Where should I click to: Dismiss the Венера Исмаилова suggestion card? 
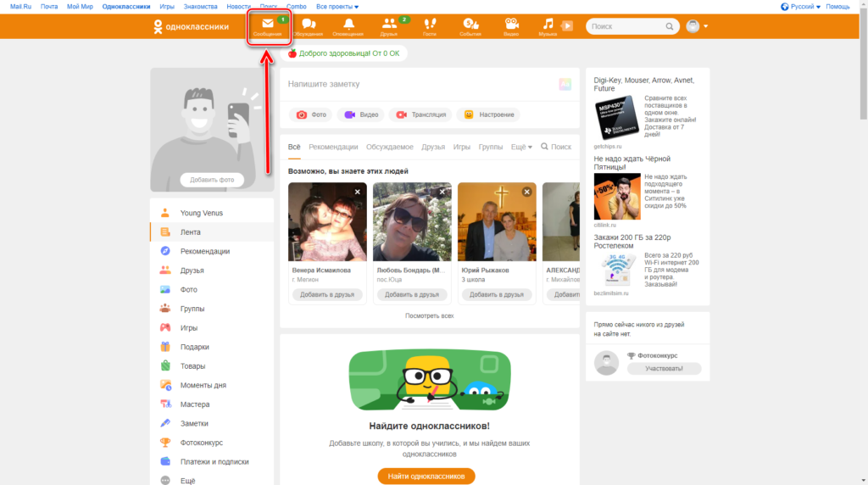click(358, 192)
